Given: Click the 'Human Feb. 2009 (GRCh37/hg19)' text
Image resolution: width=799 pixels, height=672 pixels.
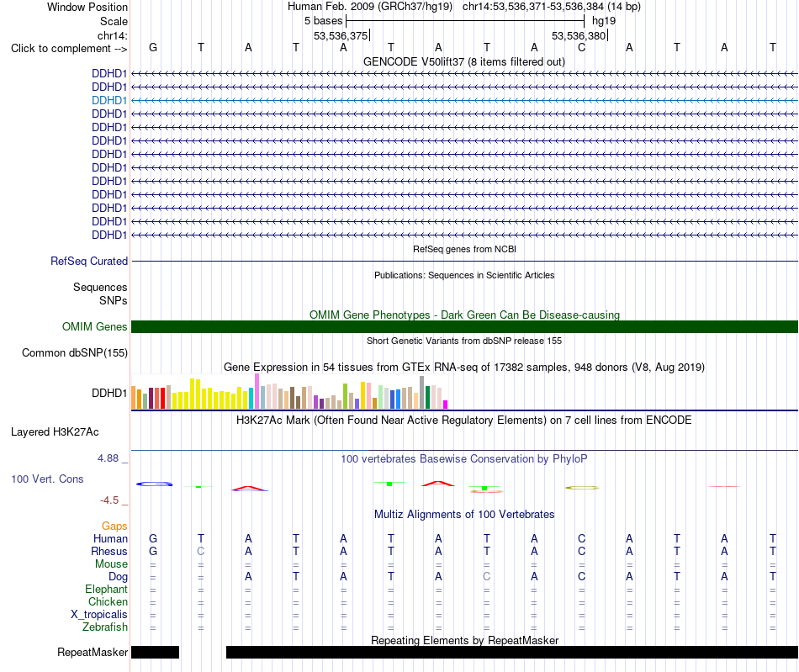Looking at the screenshot, I should 370,7.
